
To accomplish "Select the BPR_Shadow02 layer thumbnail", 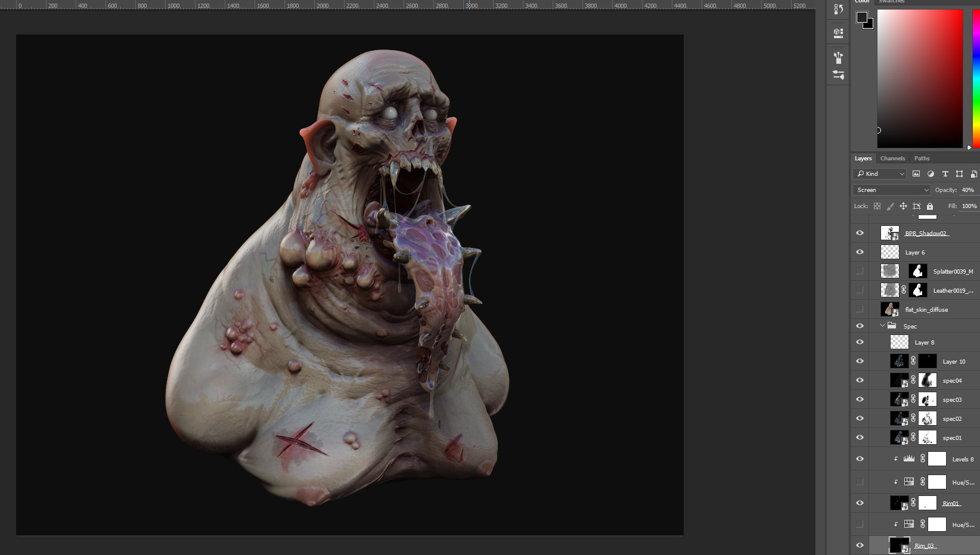I will (x=890, y=233).
